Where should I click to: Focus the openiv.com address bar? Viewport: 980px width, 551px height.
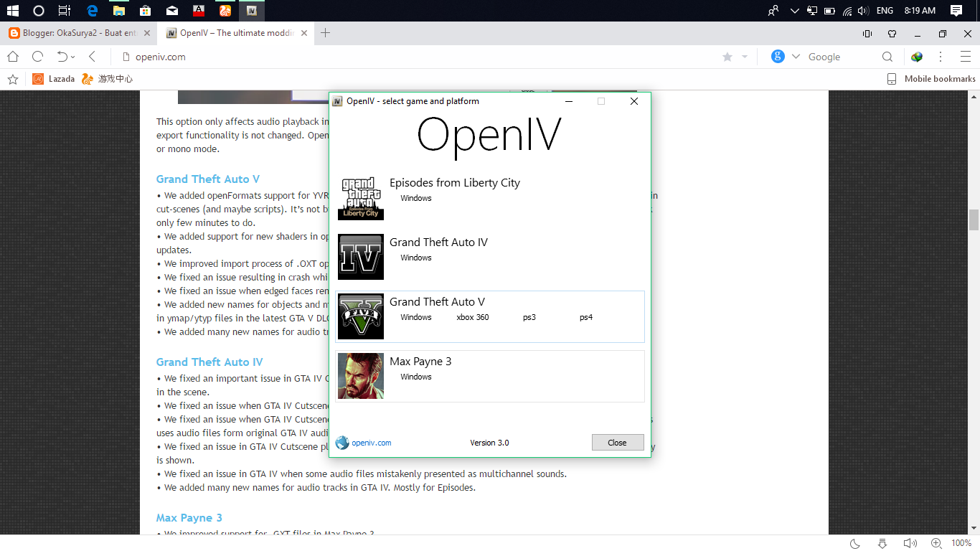pyautogui.click(x=416, y=57)
